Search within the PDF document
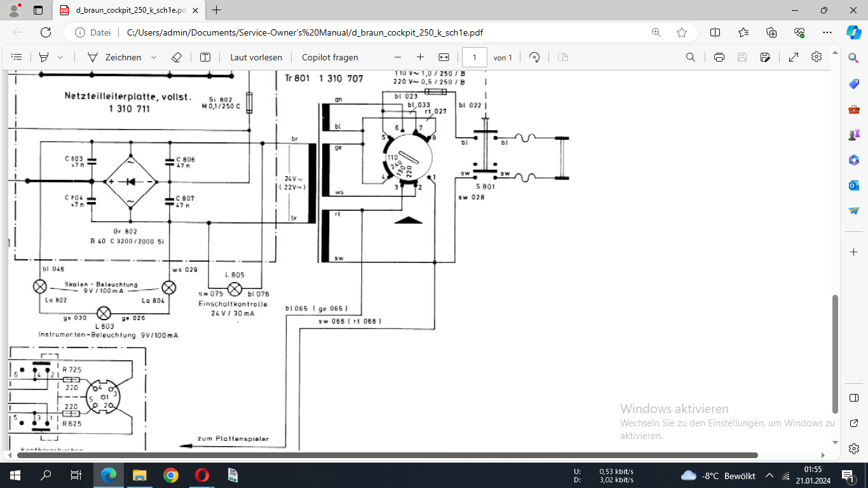The image size is (868, 488). pyautogui.click(x=691, y=57)
